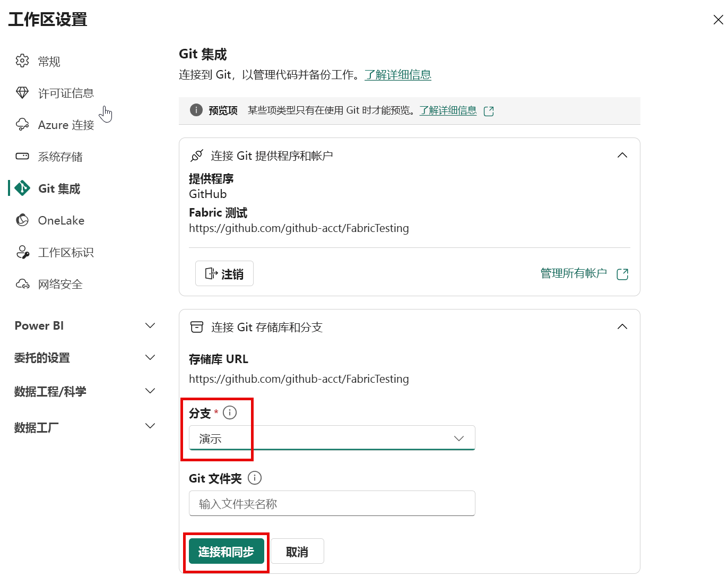728x585 pixels.
Task: Collapse the 连接 Git 提供程序和帐户 section
Action: [x=622, y=155]
